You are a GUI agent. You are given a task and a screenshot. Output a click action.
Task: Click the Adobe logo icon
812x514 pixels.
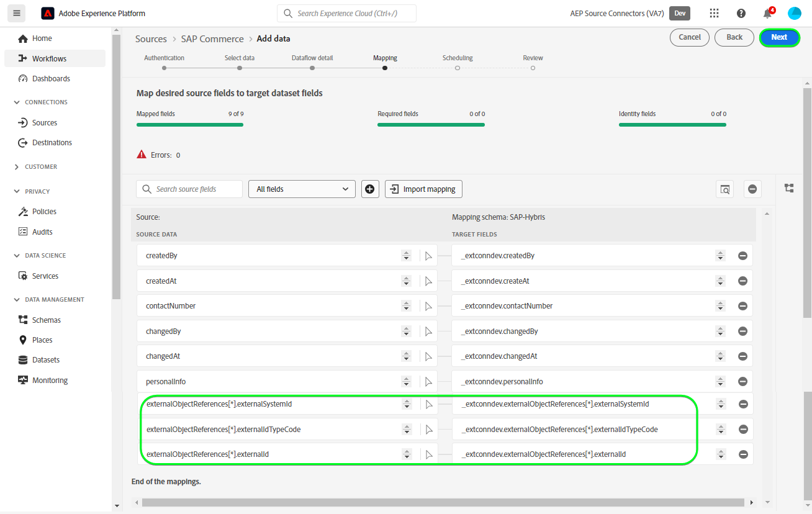(47, 13)
